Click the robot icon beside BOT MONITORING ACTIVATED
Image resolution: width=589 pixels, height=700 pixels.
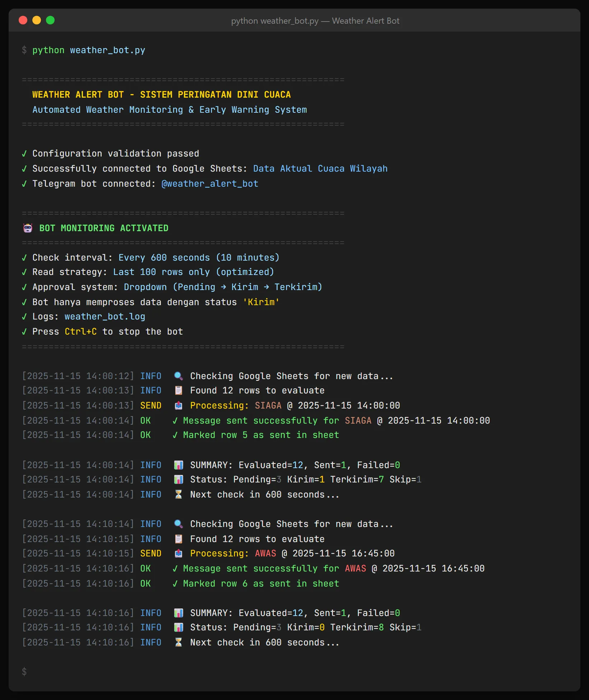click(27, 228)
